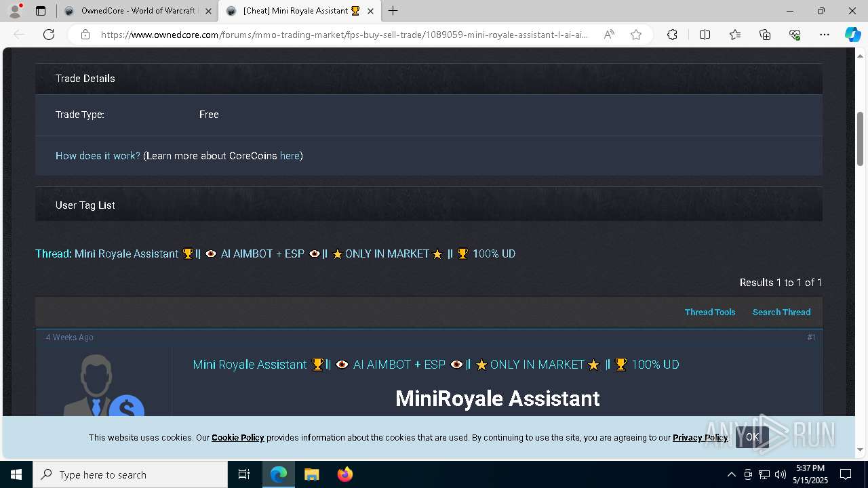Open a new browser tab
Screen dimensions: 868x488
coord(393,11)
